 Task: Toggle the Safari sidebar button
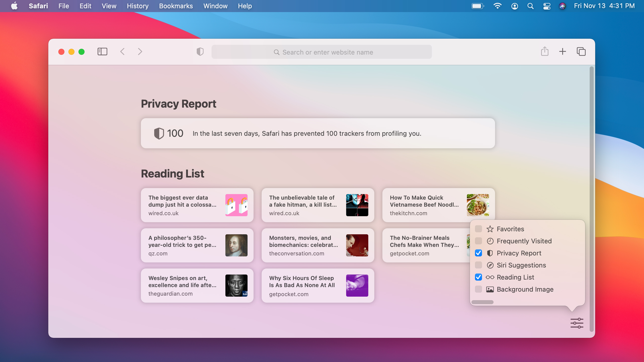pyautogui.click(x=102, y=52)
